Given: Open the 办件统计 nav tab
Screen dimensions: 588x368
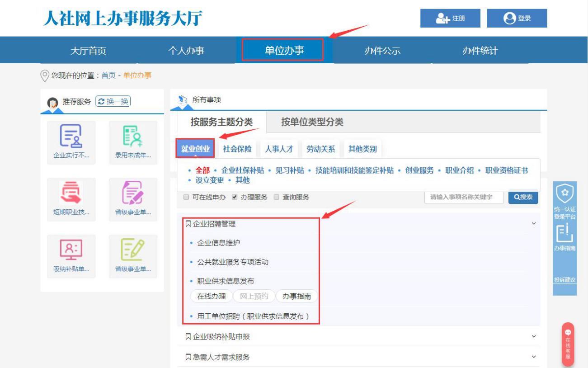Looking at the screenshot, I should point(480,51).
